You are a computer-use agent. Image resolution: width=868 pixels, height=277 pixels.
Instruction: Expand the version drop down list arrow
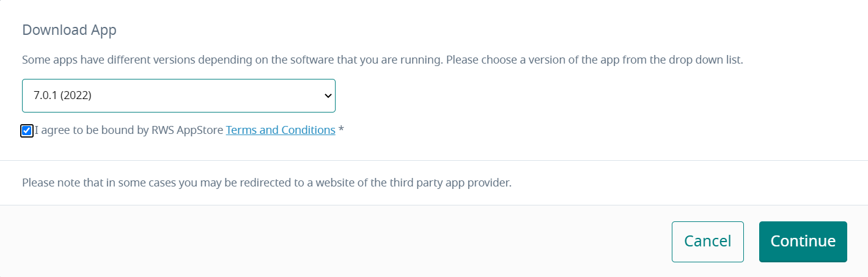pos(328,95)
